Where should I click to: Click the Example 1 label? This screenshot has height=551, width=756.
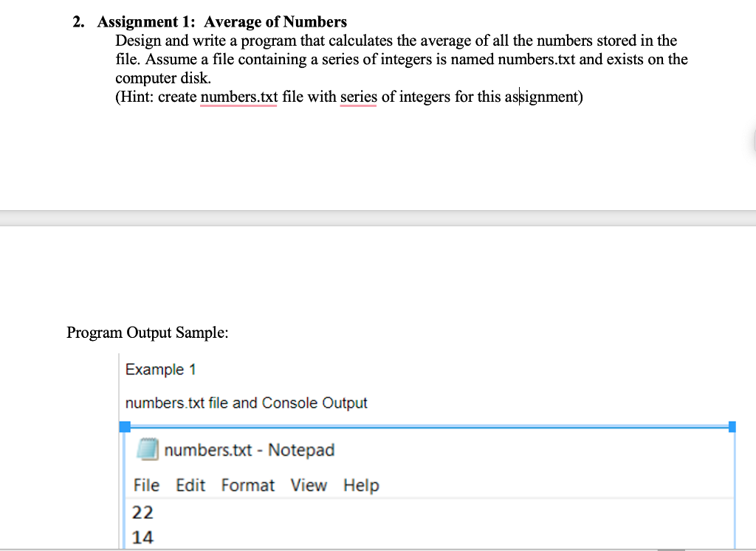point(160,370)
